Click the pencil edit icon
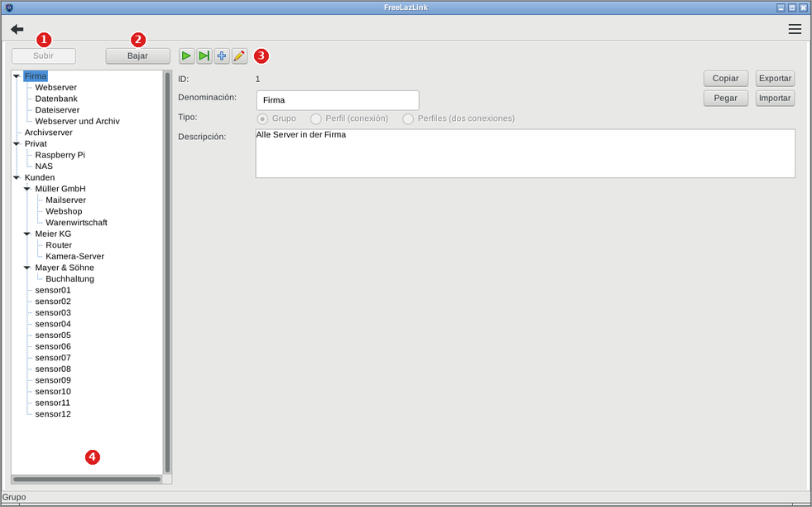Screen dimensions: 812x507 coord(239,56)
